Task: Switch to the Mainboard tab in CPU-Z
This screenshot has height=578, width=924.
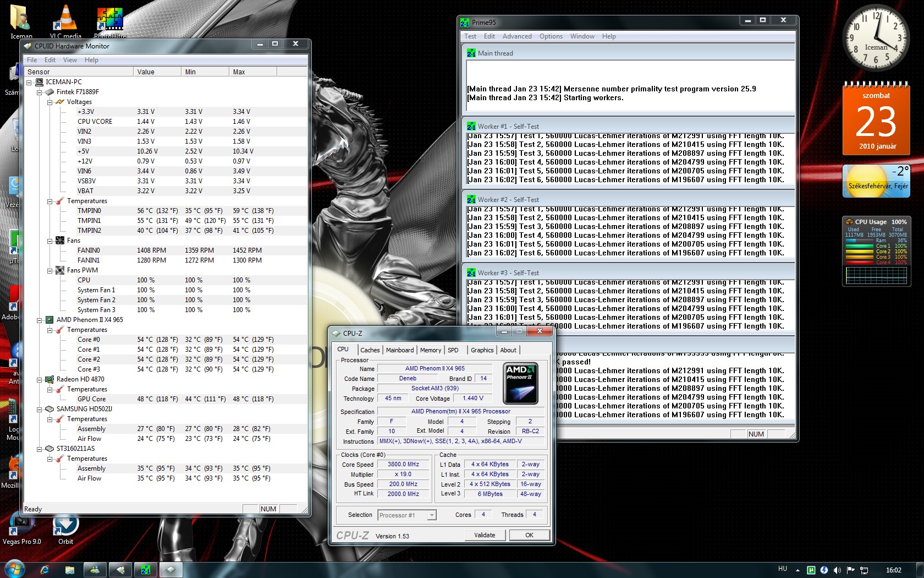Action: point(400,350)
